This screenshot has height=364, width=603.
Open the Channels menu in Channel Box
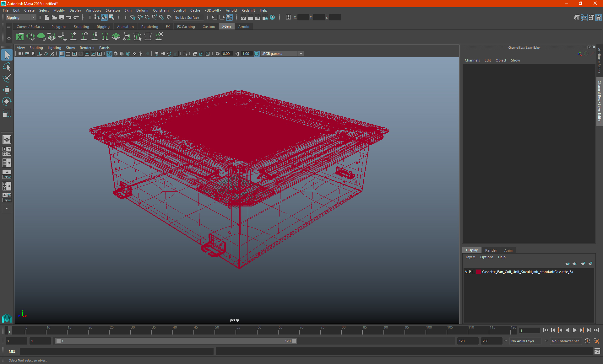pos(472,60)
